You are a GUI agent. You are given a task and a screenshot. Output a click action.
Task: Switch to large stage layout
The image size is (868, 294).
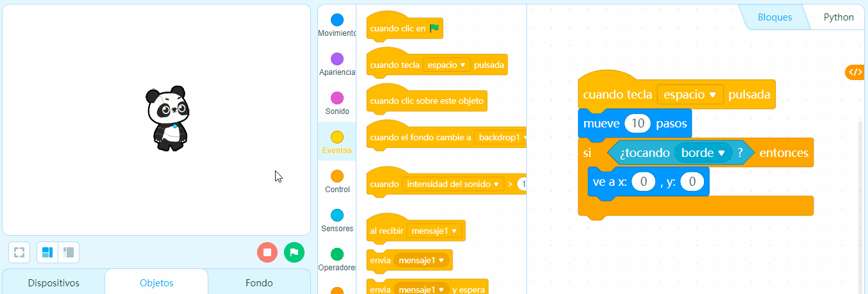point(47,252)
